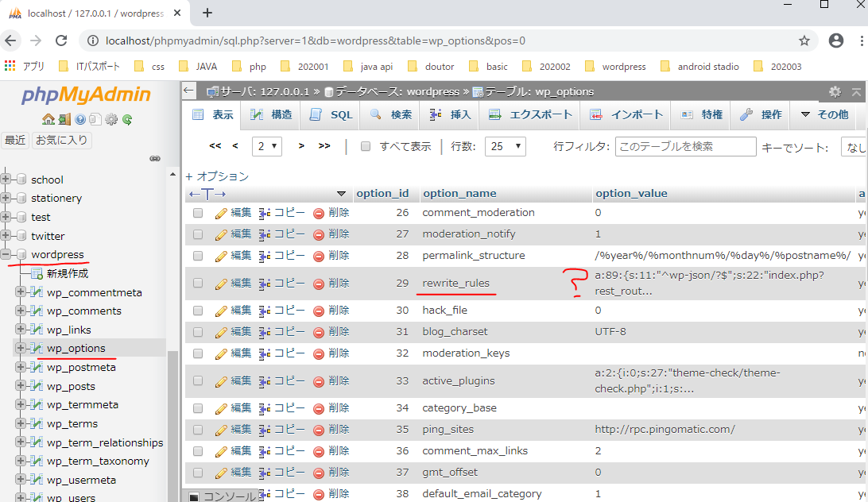The image size is (868, 502).
Task: Expand the + オプション options link
Action: pos(217,176)
